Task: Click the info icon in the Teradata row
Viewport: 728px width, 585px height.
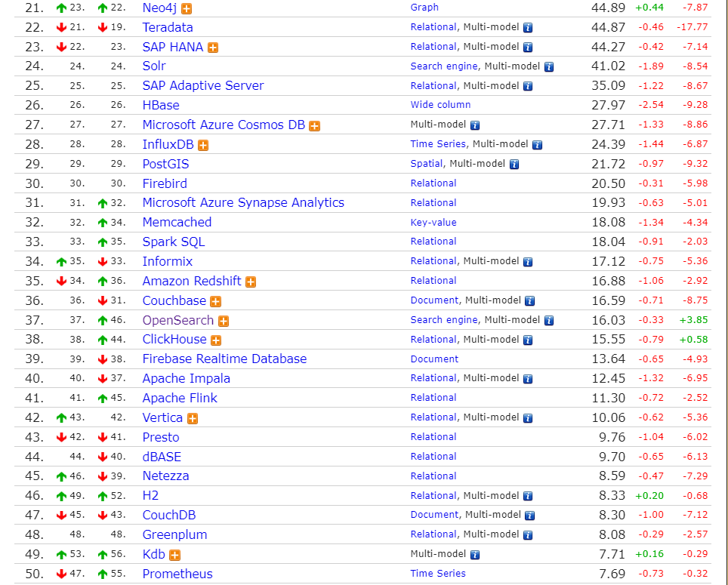Action: pos(528,28)
